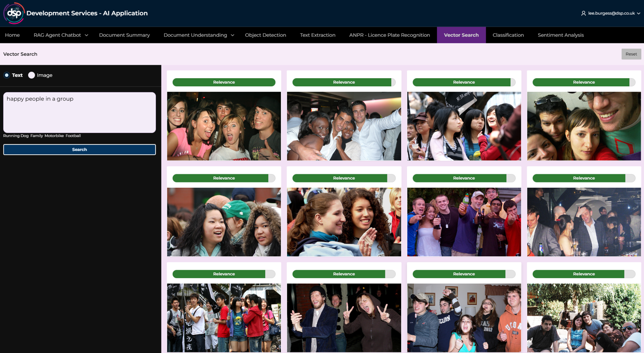Click the Reset button

point(631,54)
